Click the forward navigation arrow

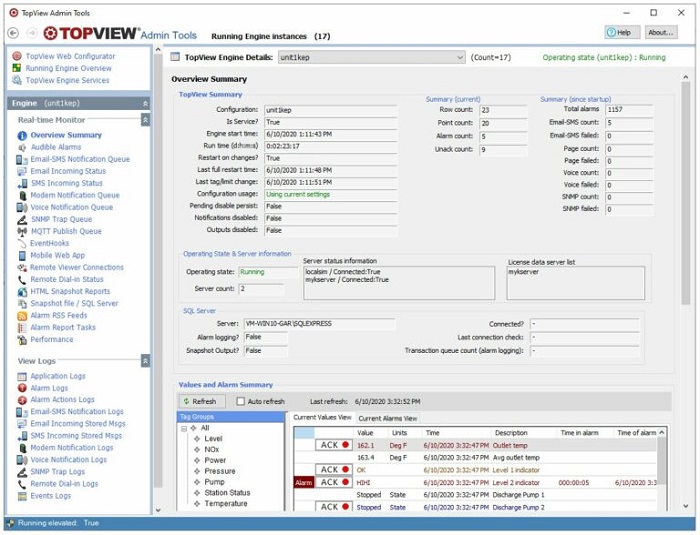(31, 33)
